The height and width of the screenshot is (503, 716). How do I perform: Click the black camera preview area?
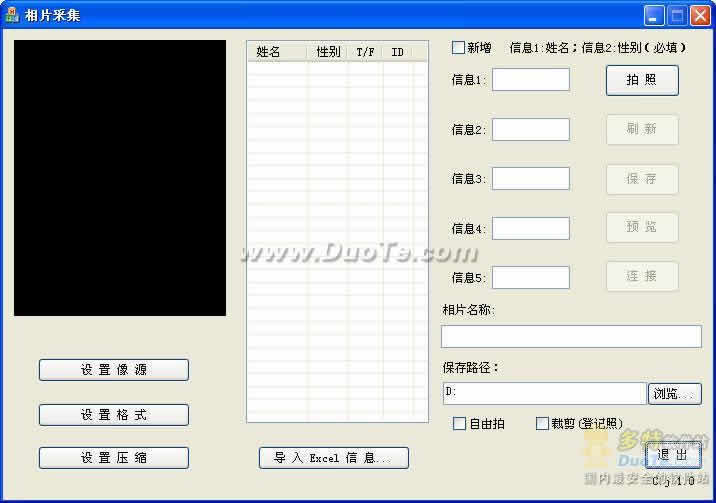[120, 178]
